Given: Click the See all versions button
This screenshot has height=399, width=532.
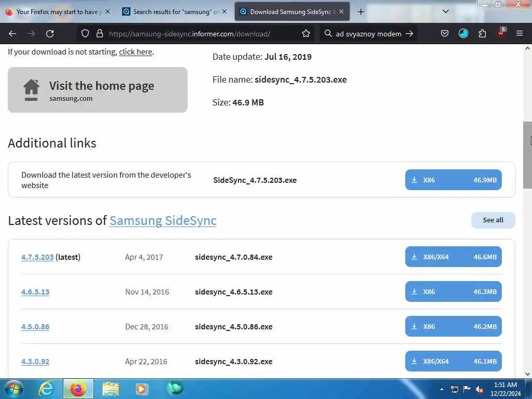Looking at the screenshot, I should click(493, 220).
